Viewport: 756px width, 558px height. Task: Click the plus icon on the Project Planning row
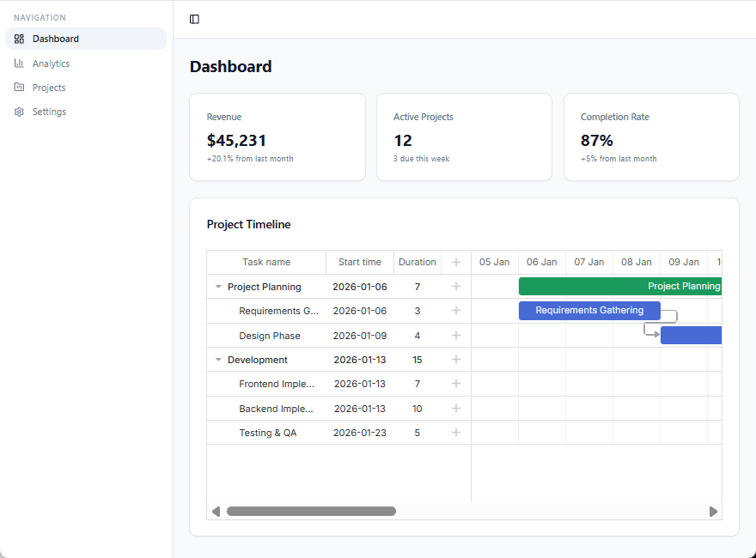456,286
